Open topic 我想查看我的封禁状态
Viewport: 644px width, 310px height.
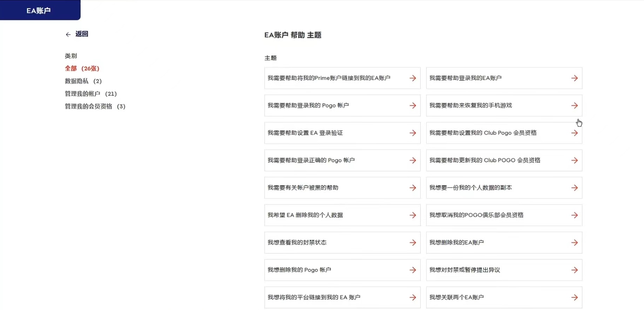pos(342,242)
